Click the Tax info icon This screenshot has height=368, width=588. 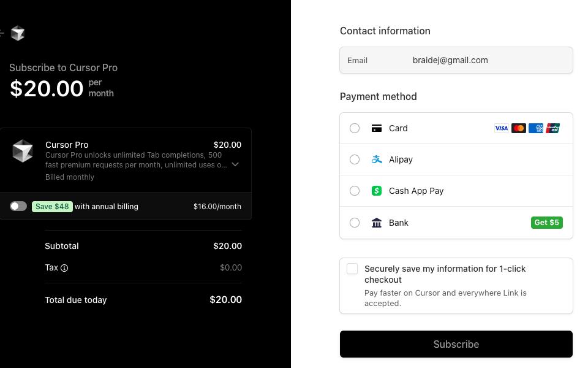pos(64,268)
